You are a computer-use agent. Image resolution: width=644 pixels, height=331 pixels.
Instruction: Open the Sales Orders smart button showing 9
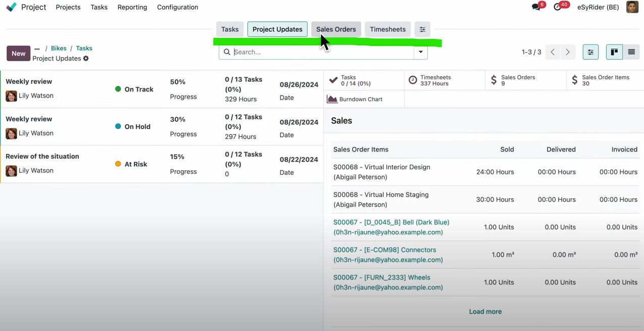coord(517,80)
